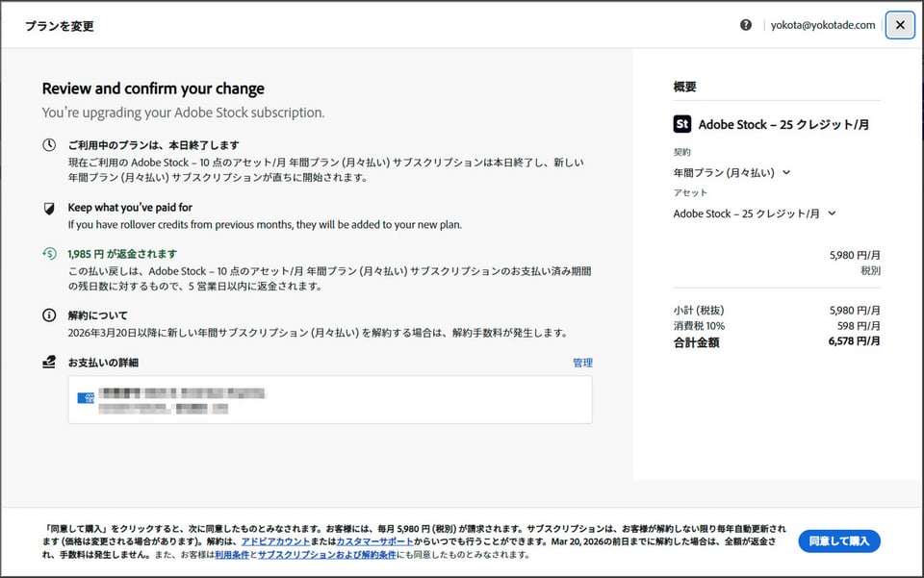
Task: Click the shield icon next to Keep what you've paid for
Action: click(49, 208)
